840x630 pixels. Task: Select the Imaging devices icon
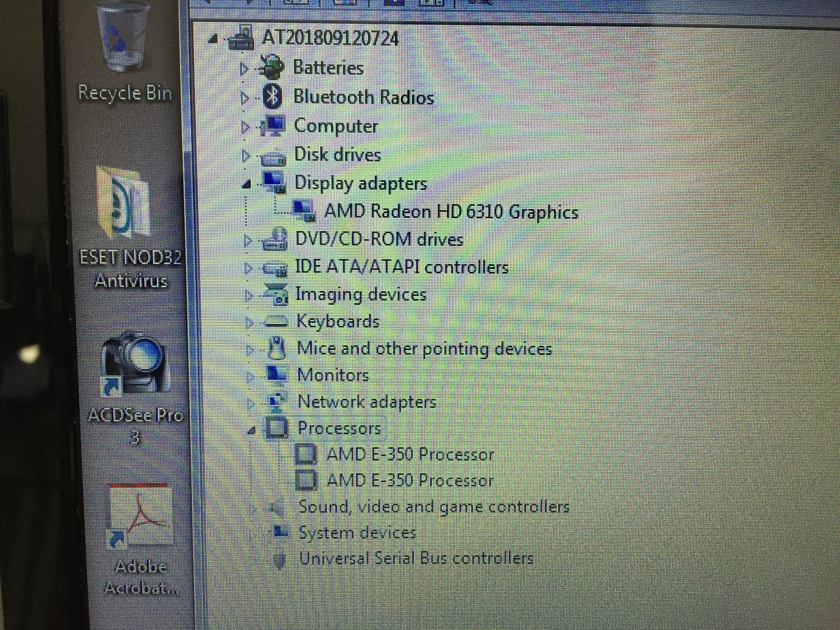coord(276,294)
